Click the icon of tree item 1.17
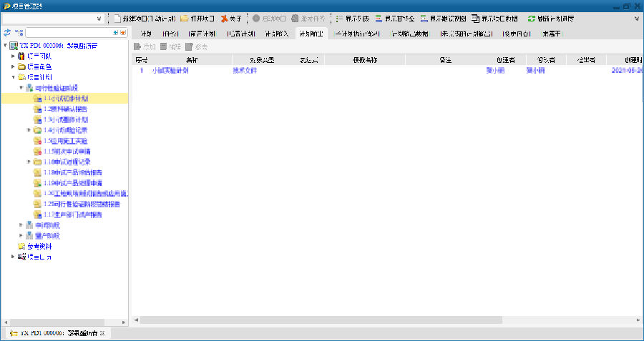This screenshot has width=644, height=341. tap(37, 214)
